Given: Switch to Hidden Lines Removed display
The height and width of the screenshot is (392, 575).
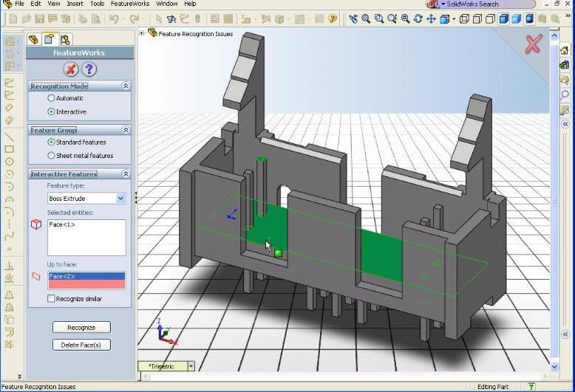Looking at the screenshot, I should click(x=490, y=18).
